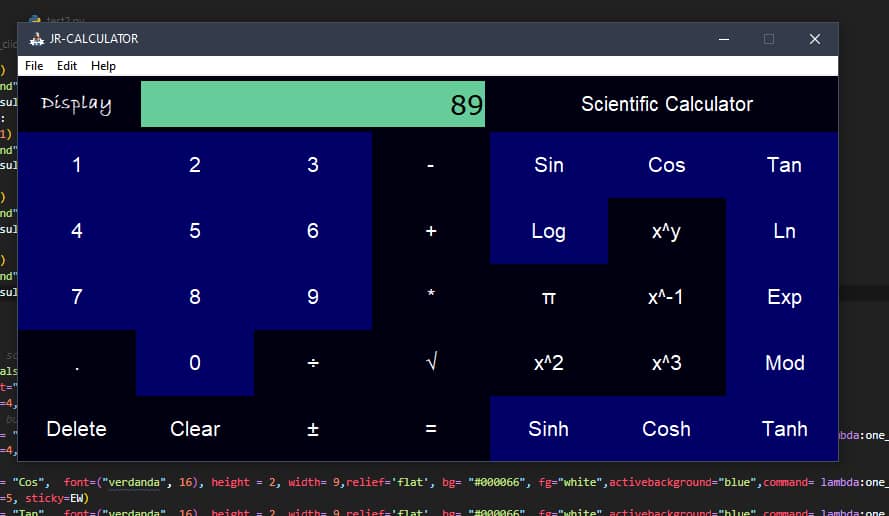
Task: Click the number 3 button
Action: click(x=312, y=165)
